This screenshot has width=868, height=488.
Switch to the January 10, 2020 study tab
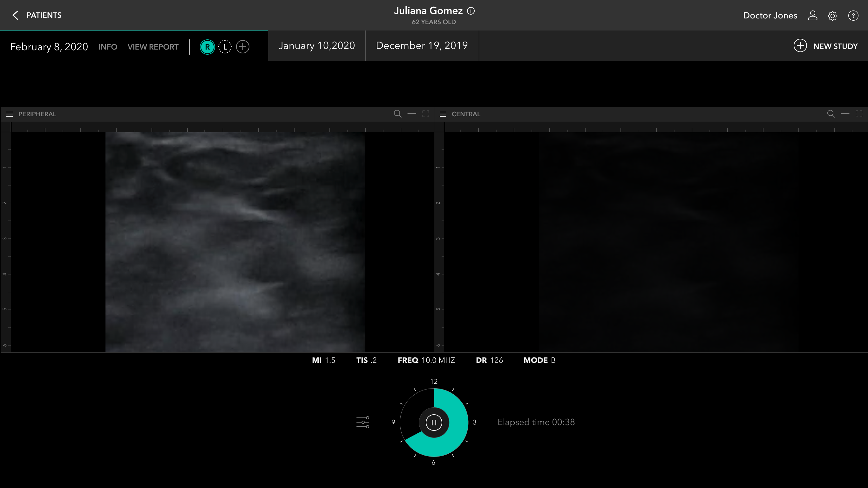tap(316, 46)
